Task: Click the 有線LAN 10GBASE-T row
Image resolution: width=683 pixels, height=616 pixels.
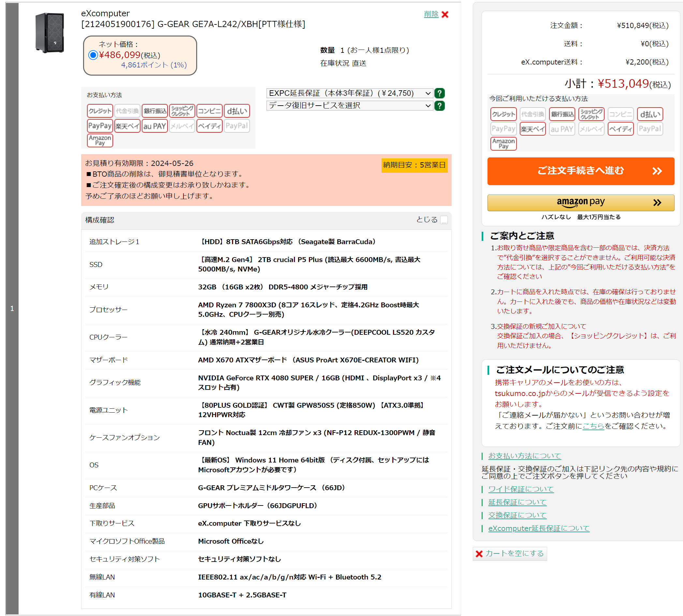Action: point(266,595)
